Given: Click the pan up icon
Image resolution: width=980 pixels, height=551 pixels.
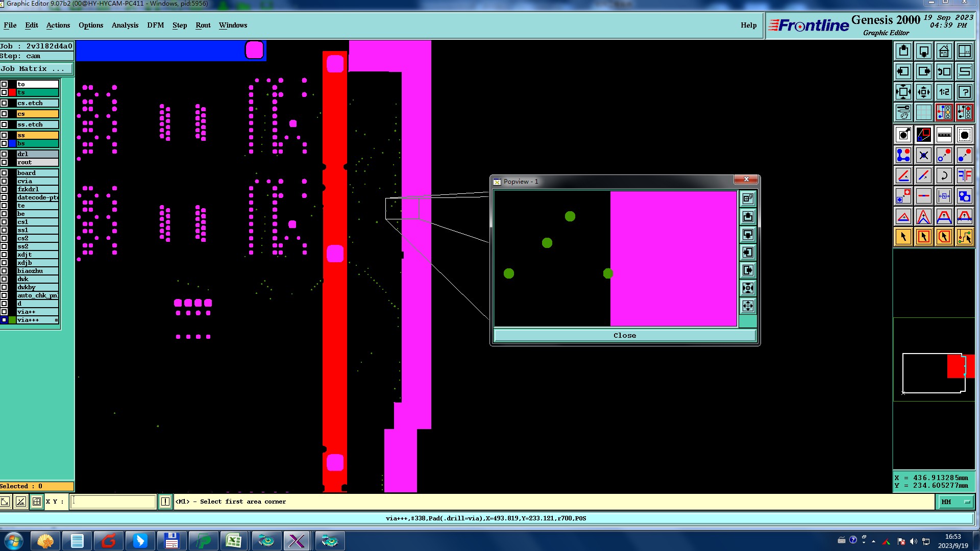Looking at the screenshot, I should pos(903,51).
